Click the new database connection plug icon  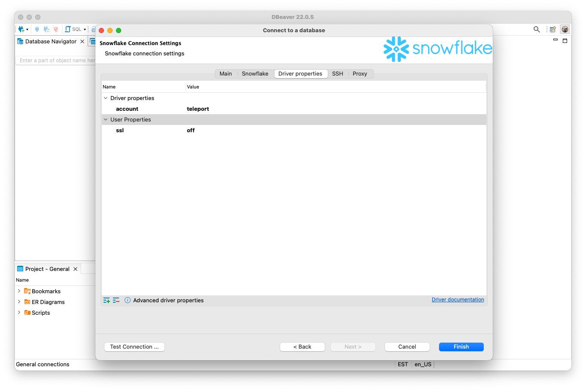[x=21, y=29]
